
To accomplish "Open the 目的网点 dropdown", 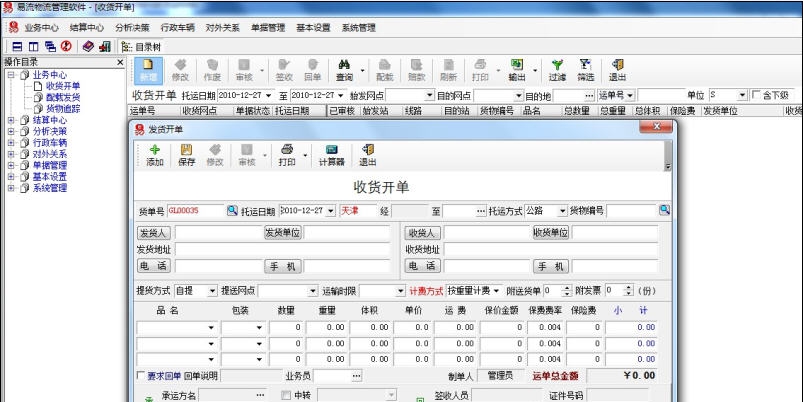I will tap(518, 96).
